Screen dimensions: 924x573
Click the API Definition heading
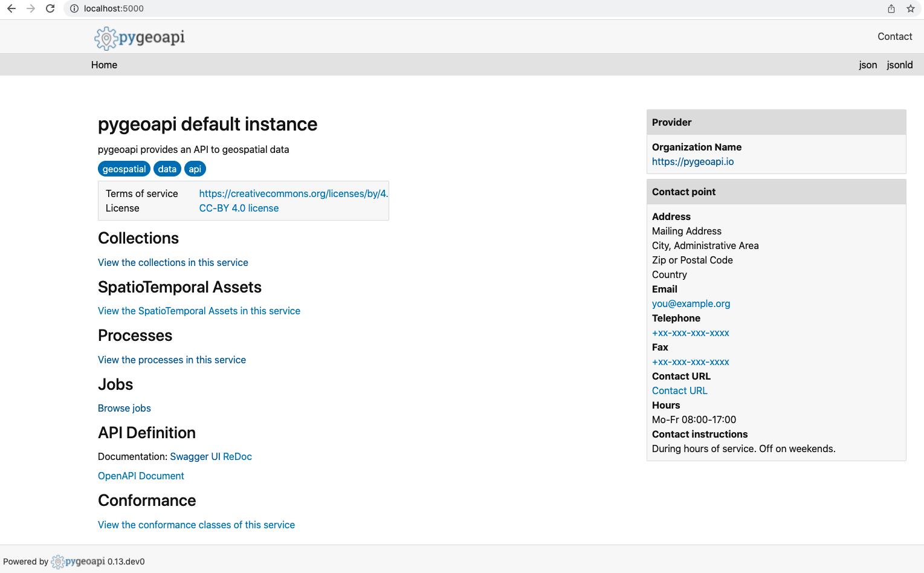147,433
